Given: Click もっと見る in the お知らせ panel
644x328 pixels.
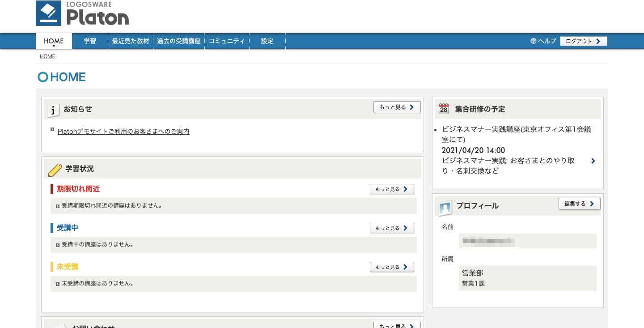Looking at the screenshot, I should tap(396, 107).
